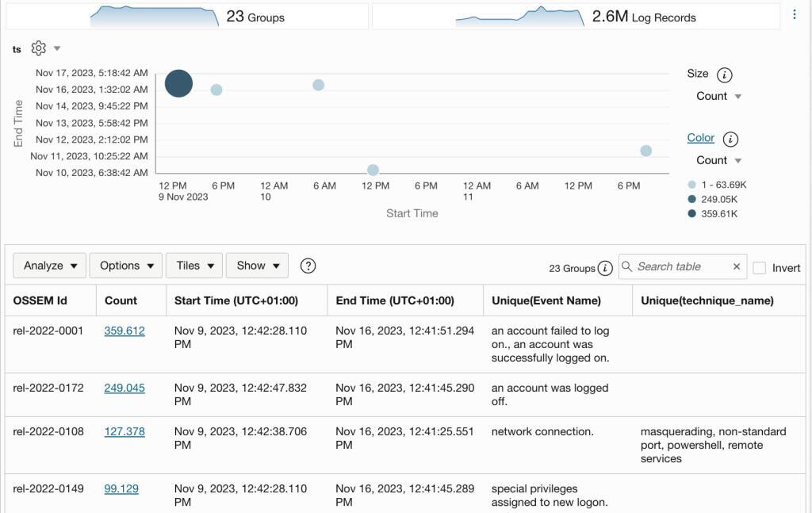Viewport: 812px width, 513px height.
Task: Open the table help question mark icon
Action: coord(308,266)
